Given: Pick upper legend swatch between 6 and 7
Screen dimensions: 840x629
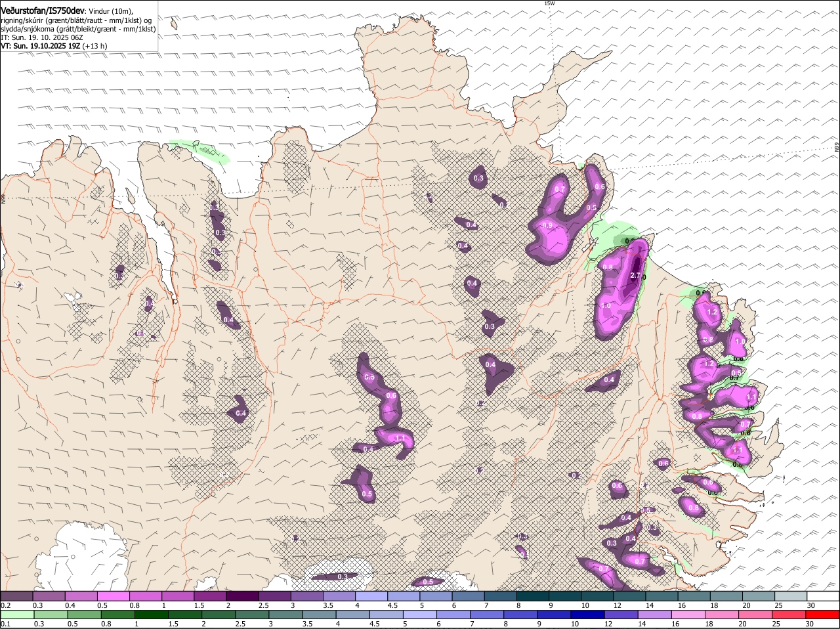Looking at the screenshot, I should pyautogui.click(x=468, y=596).
